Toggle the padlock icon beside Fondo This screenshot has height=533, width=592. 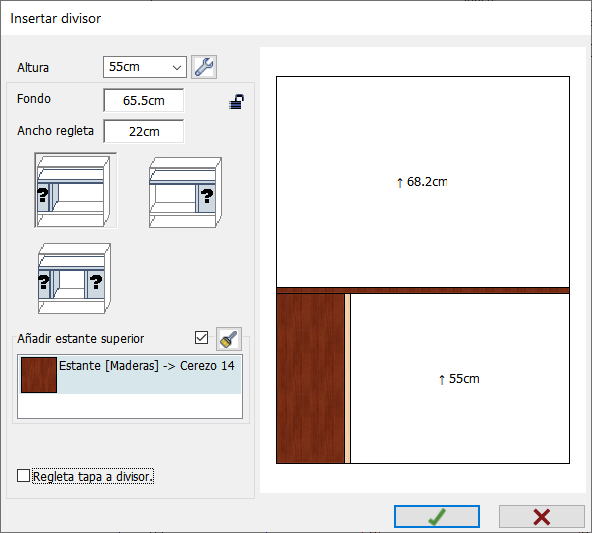(x=236, y=102)
